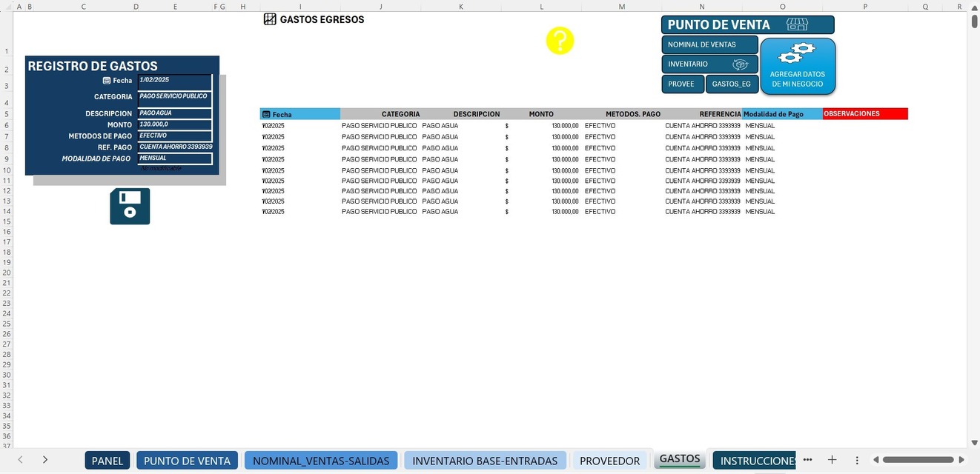Click the horizontal scrollbar thumb
Image resolution: width=980 pixels, height=474 pixels.
tap(918, 460)
